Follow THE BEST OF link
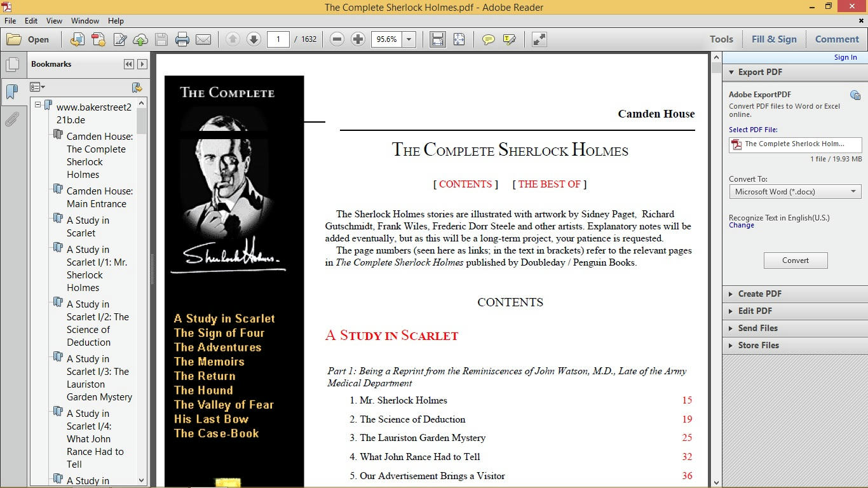 point(549,184)
